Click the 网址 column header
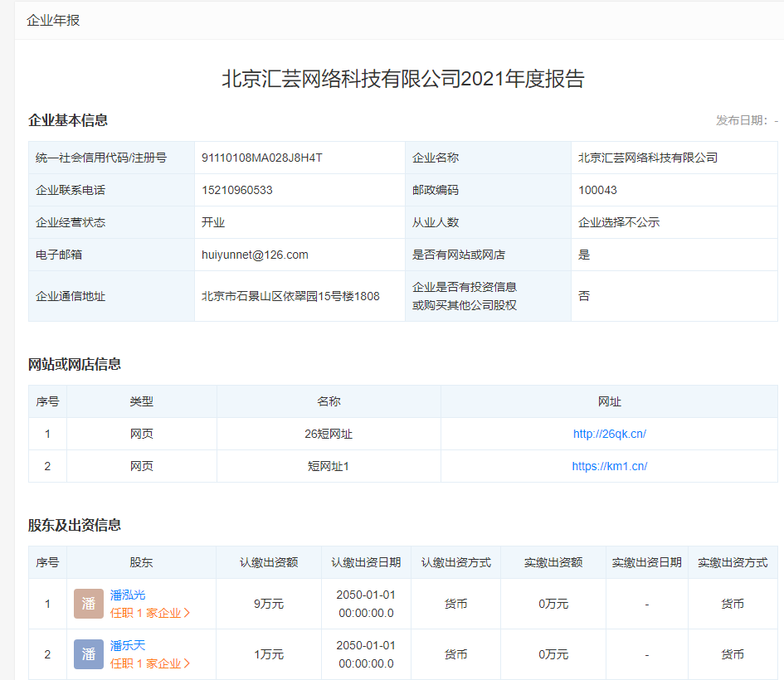784x680 pixels. (610, 401)
